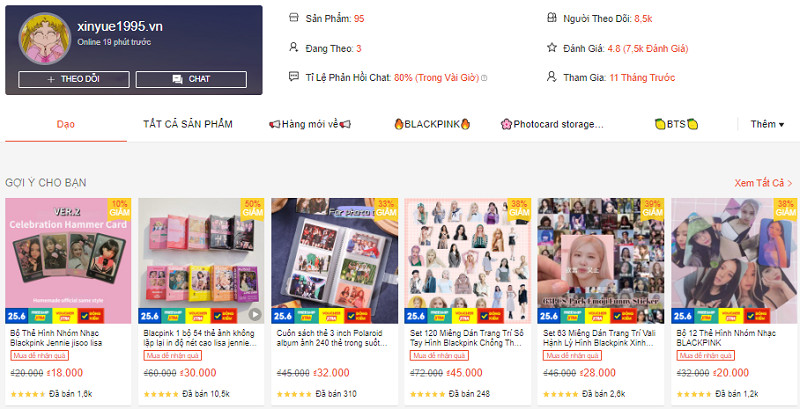Open the BTS category tab
The width and height of the screenshot is (800, 409).
point(676,124)
